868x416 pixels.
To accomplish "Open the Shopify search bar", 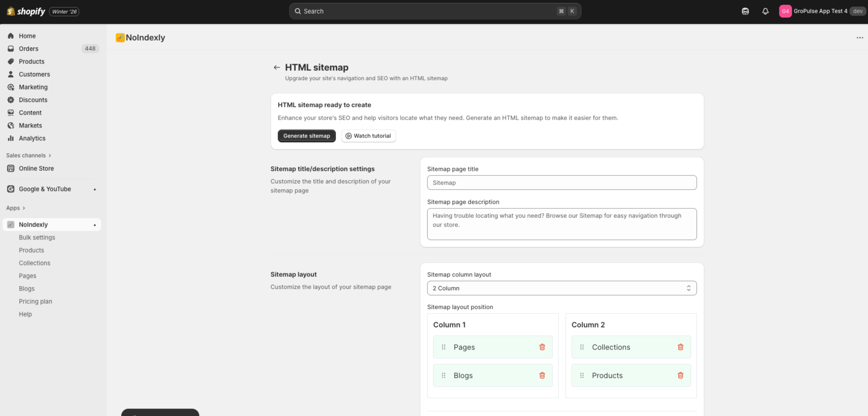I will pyautogui.click(x=434, y=11).
